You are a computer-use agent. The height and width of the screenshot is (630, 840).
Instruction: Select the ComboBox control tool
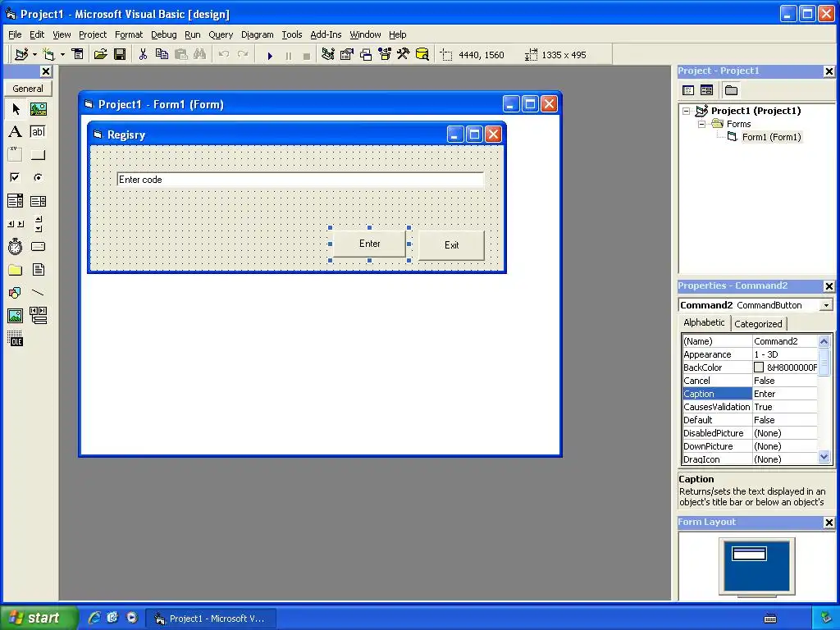tap(16, 201)
